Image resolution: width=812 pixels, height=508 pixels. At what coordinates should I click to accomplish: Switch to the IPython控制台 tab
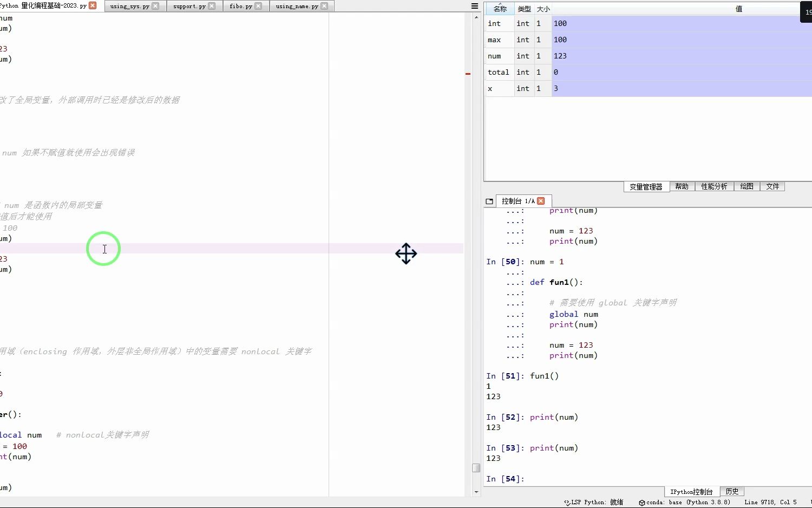pyautogui.click(x=691, y=491)
